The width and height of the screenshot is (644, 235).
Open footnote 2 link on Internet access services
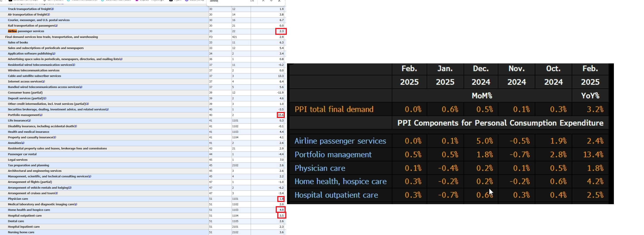pyautogui.click(x=43, y=82)
